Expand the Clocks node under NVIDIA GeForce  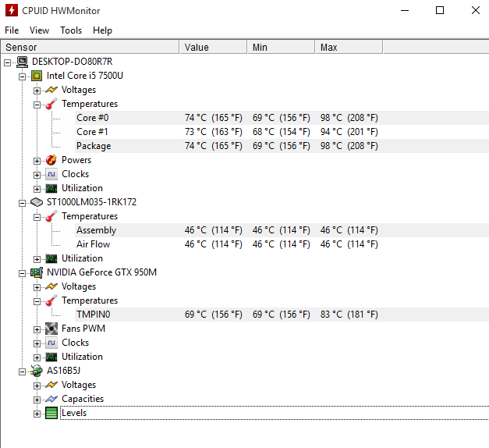coord(37,343)
